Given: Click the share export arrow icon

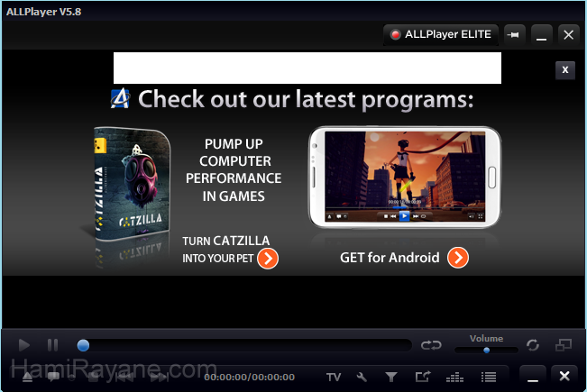Looking at the screenshot, I should [423, 377].
